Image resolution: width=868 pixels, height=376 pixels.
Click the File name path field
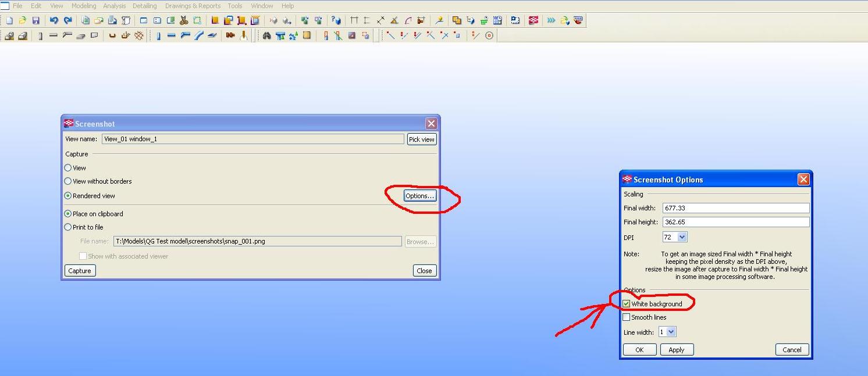click(258, 241)
